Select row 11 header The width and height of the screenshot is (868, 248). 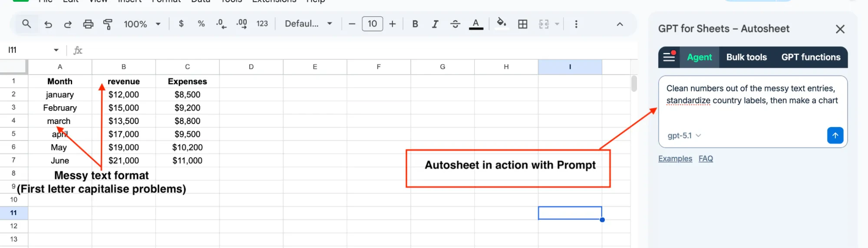[x=13, y=213]
